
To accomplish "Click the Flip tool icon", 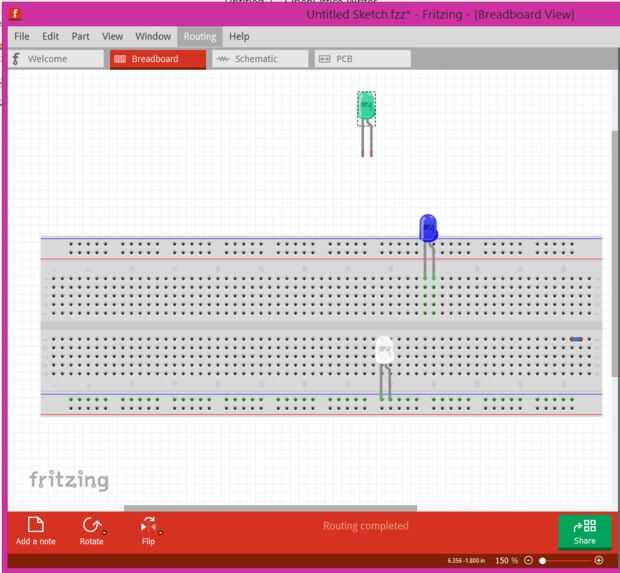I will [149, 525].
